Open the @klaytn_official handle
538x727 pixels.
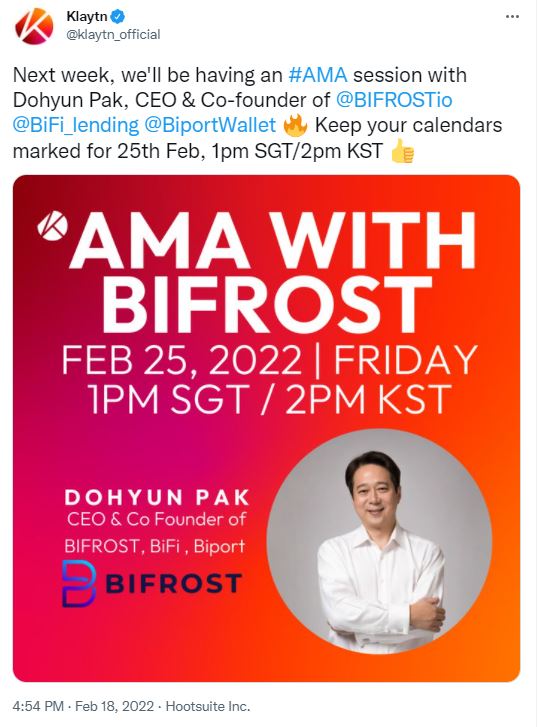113,34
